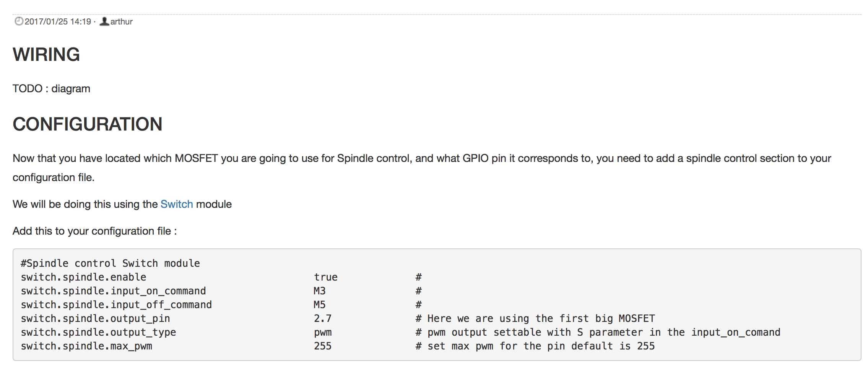Click the CONFIGURATION heading
The height and width of the screenshot is (369, 868).
point(88,124)
